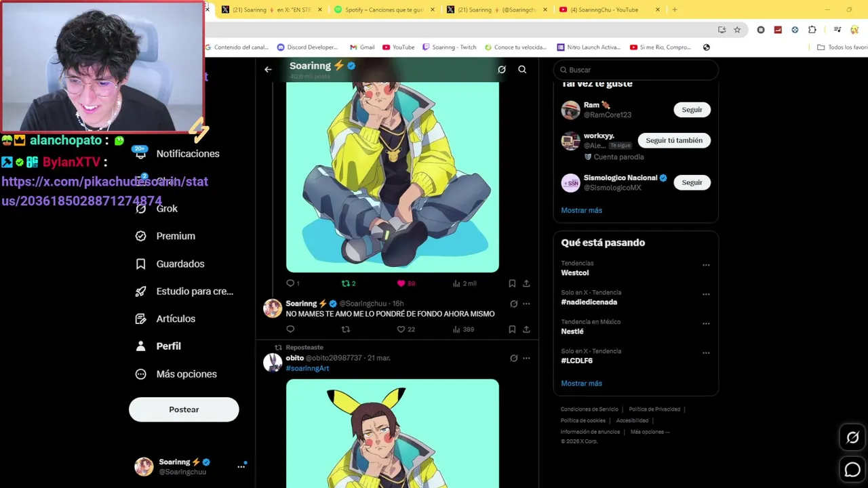Open the yellow jacket artwork image
The image size is (868, 488).
pos(392,176)
